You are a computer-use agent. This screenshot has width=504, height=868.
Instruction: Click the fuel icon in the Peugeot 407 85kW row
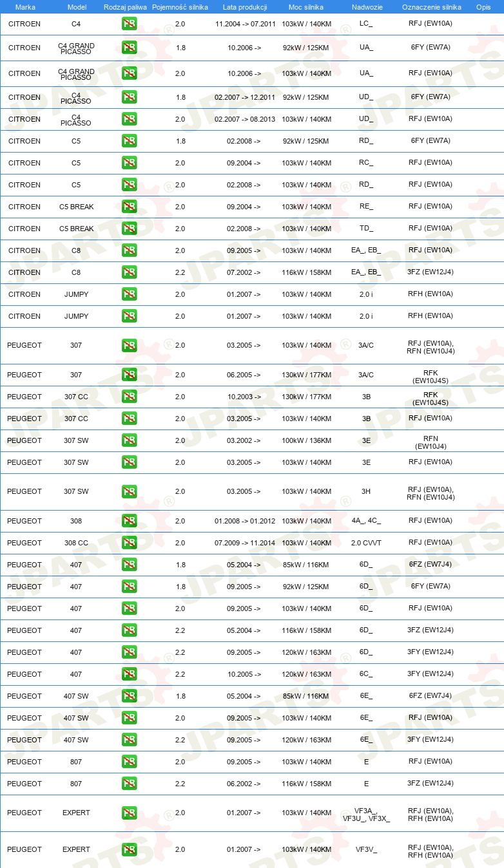tap(130, 565)
